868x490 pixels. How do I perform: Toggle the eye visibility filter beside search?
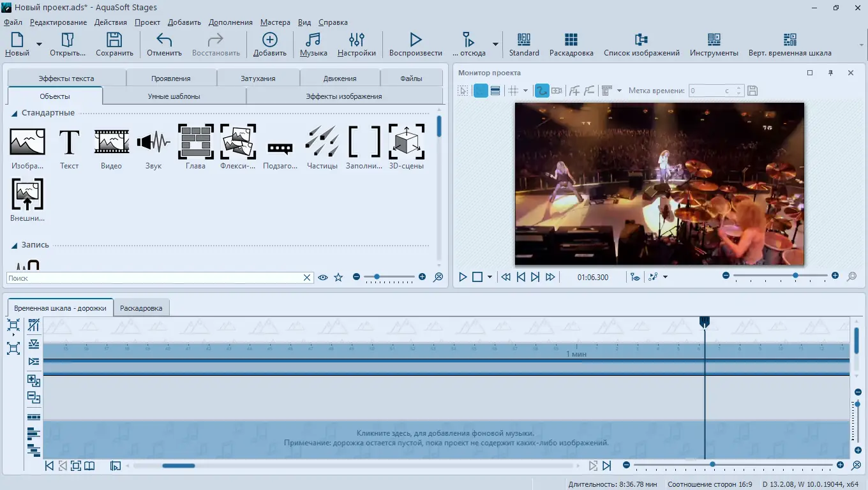click(x=323, y=278)
